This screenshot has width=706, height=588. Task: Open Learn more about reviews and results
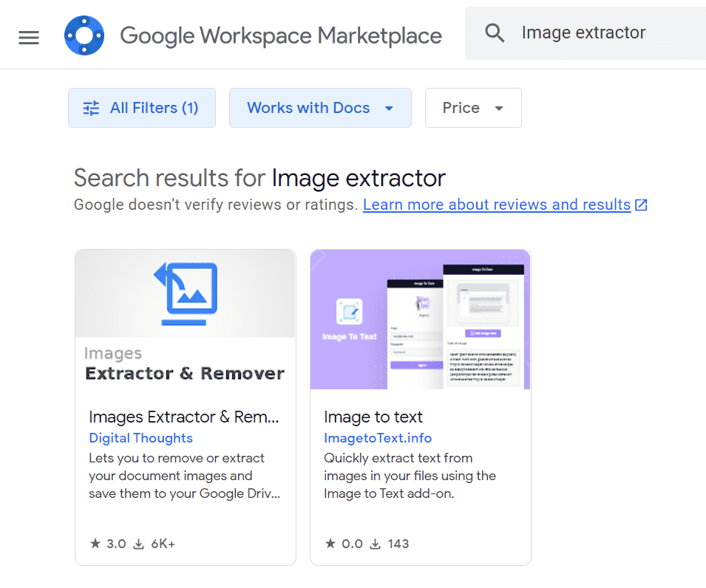tap(497, 205)
